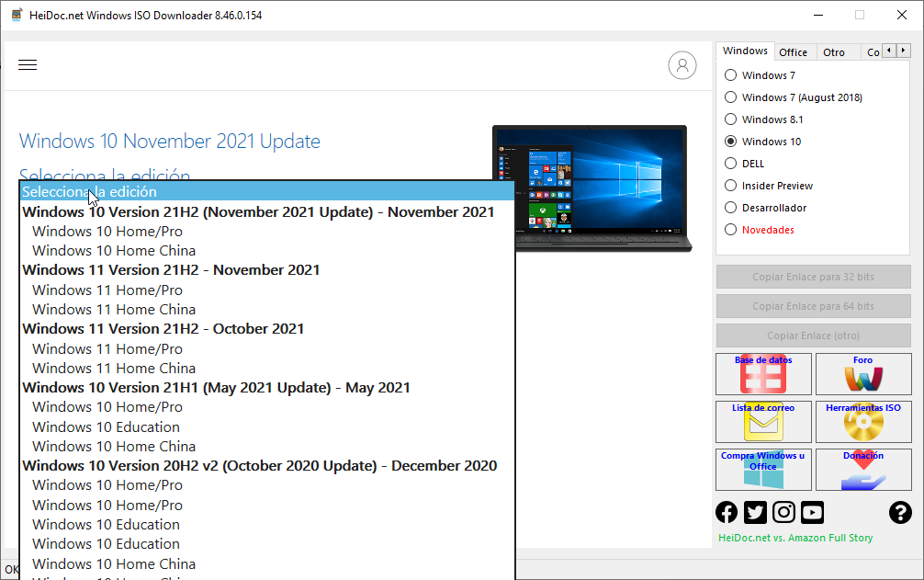
Task: Switch to the partially visible Co tab
Action: [x=873, y=52]
